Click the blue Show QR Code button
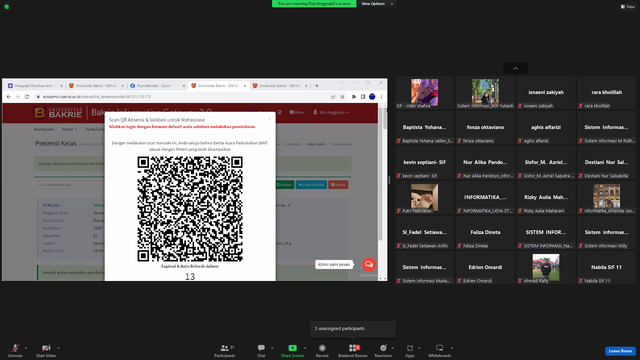This screenshot has width=640, height=360. (x=311, y=185)
